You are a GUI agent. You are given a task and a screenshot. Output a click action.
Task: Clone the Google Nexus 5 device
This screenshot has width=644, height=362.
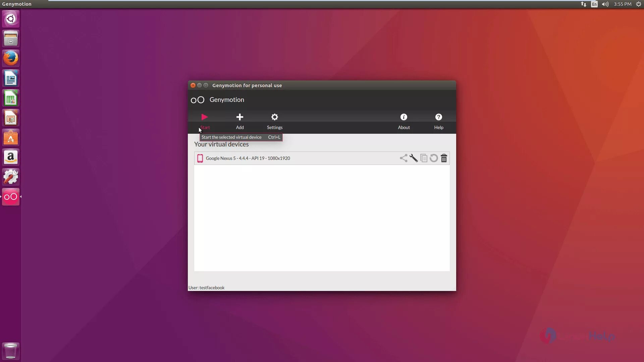click(x=424, y=158)
